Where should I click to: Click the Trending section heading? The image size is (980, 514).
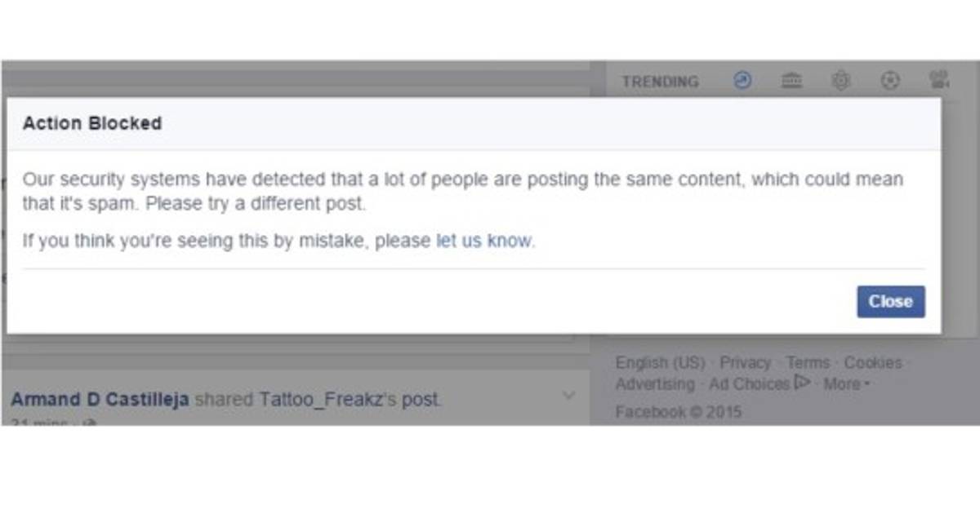point(660,82)
